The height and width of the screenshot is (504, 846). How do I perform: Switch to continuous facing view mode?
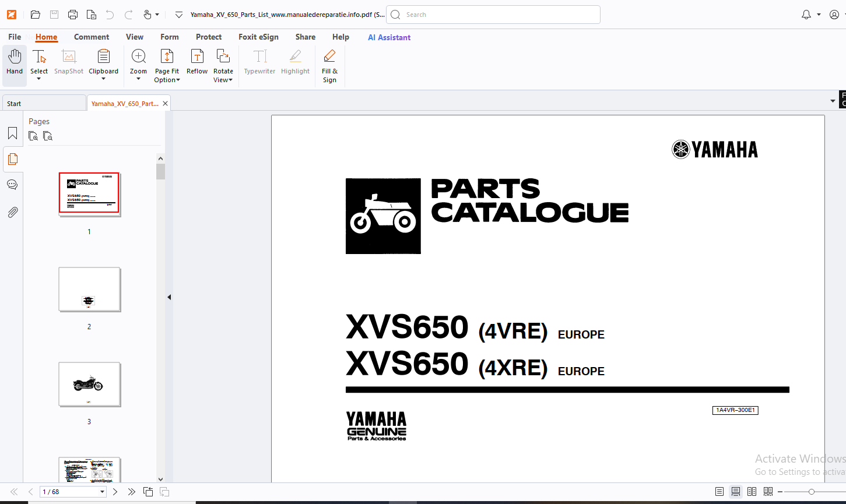pyautogui.click(x=768, y=492)
